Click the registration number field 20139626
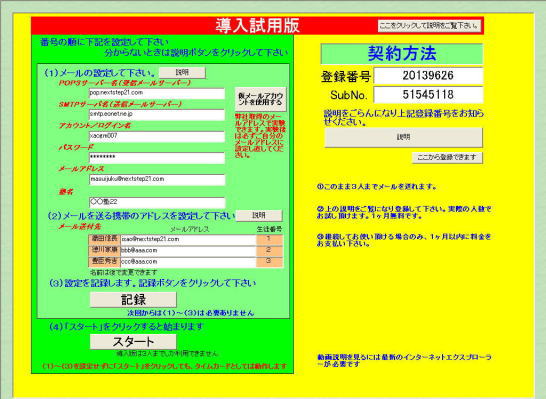The height and width of the screenshot is (399, 546). 428,76
